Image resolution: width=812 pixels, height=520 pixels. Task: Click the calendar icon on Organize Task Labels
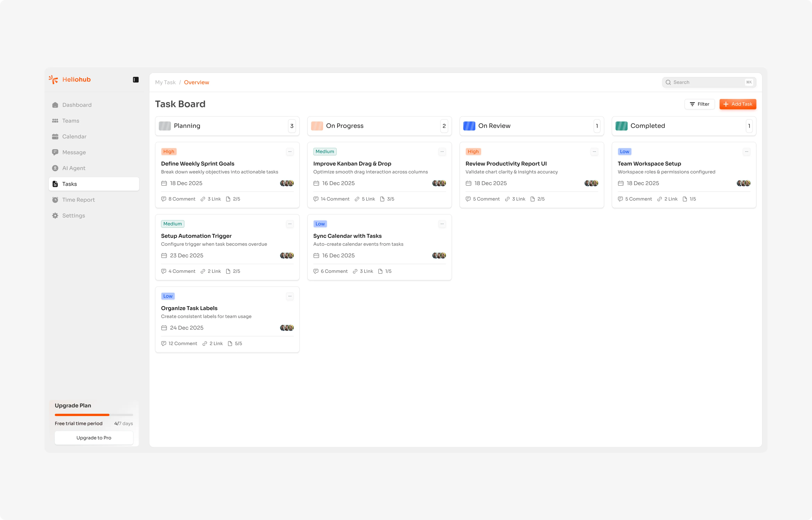[164, 328]
